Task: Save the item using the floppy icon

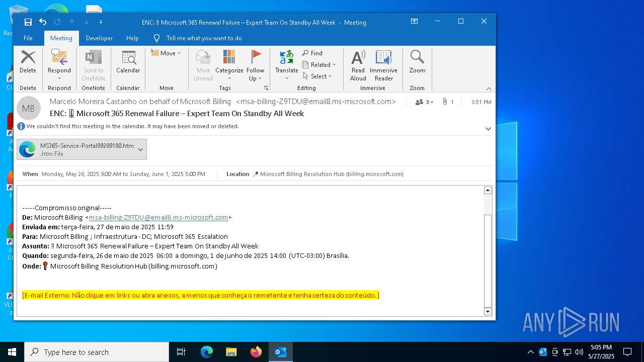Action: coord(28,22)
